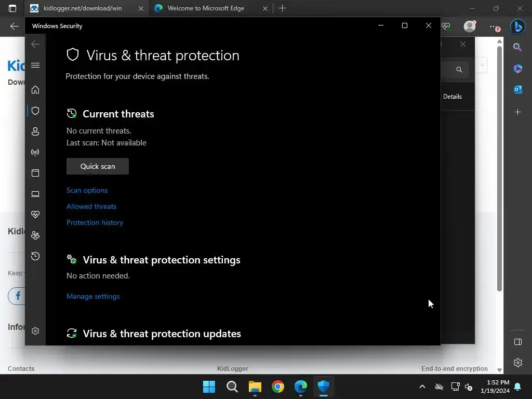The height and width of the screenshot is (399, 532).
Task: Open File Explorer from taskbar
Action: [255, 387]
